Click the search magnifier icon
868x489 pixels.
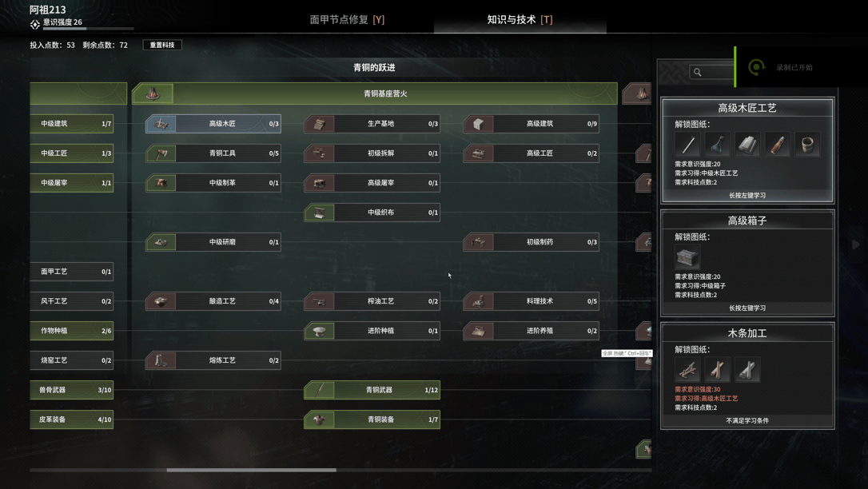tap(698, 72)
